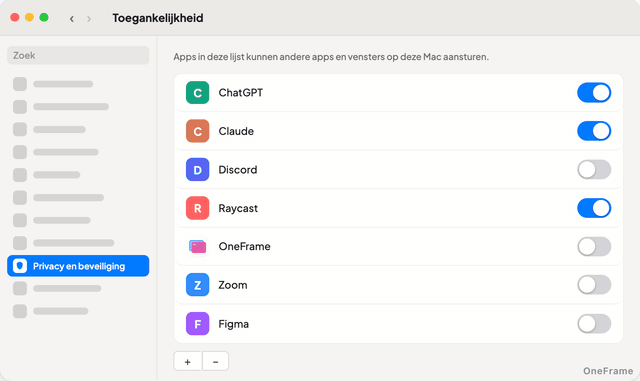Click the Discord app icon

(x=198, y=169)
